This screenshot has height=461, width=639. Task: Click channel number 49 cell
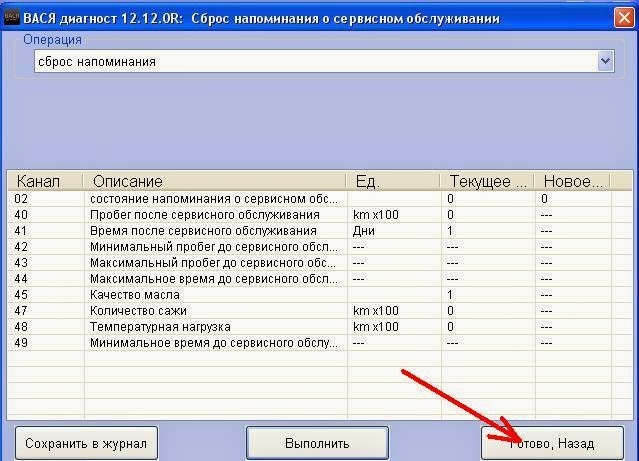(21, 343)
